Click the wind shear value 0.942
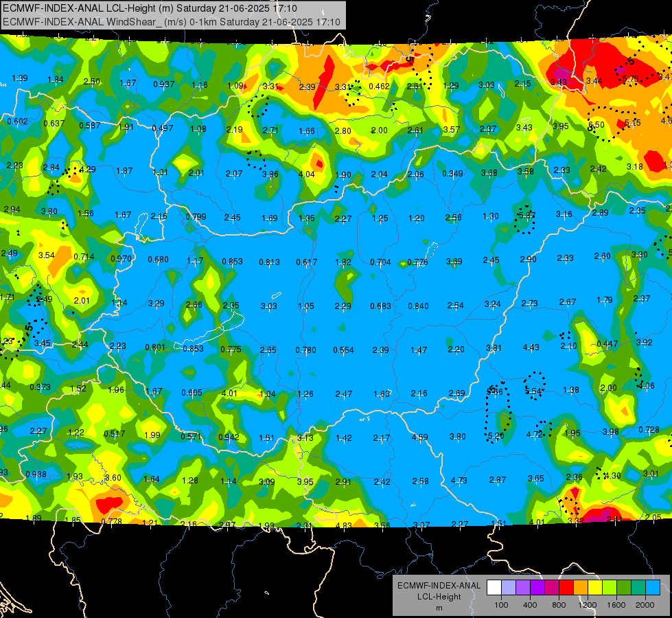Image resolution: width=672 pixels, height=618 pixels. click(x=229, y=437)
